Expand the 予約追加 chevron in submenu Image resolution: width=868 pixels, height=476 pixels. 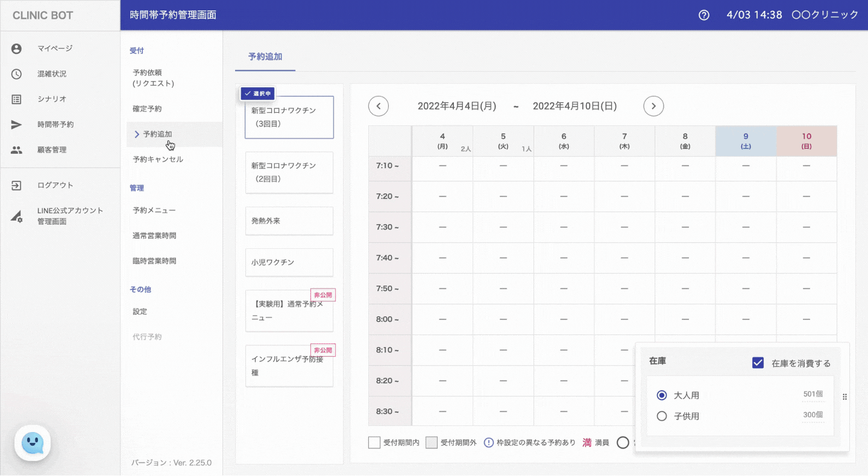pos(137,134)
